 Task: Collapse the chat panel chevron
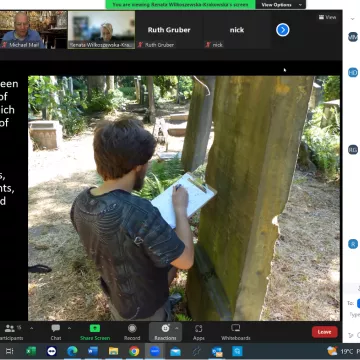tap(353, 19)
